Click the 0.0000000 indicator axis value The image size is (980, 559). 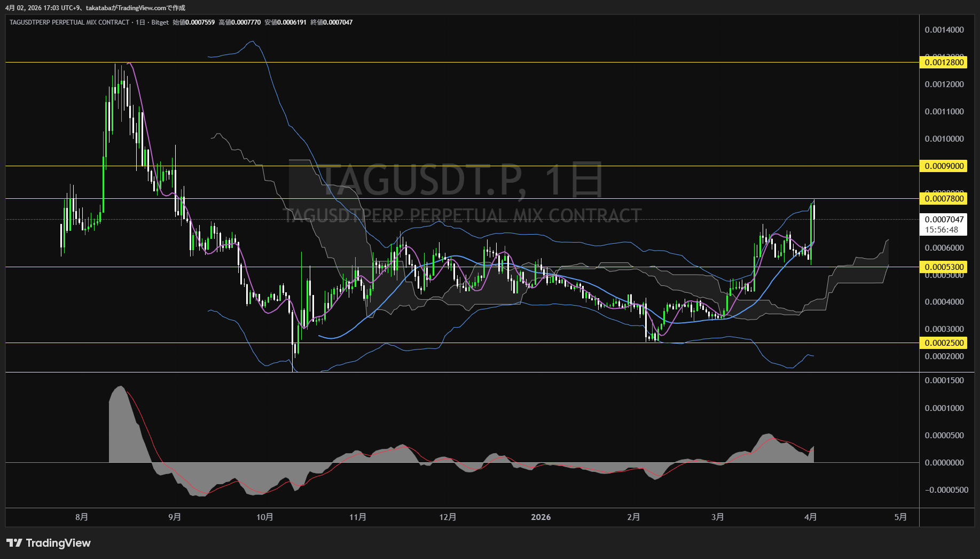[x=944, y=463]
